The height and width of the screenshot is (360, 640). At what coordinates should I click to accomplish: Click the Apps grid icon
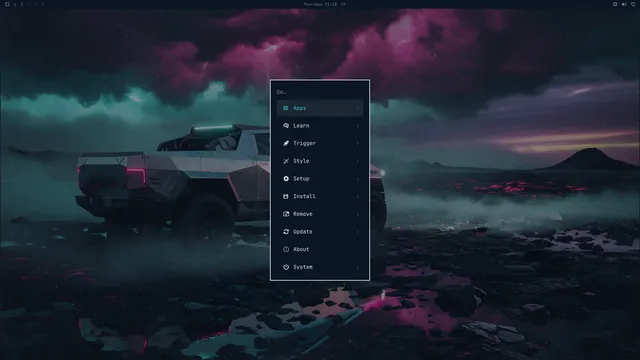[286, 108]
